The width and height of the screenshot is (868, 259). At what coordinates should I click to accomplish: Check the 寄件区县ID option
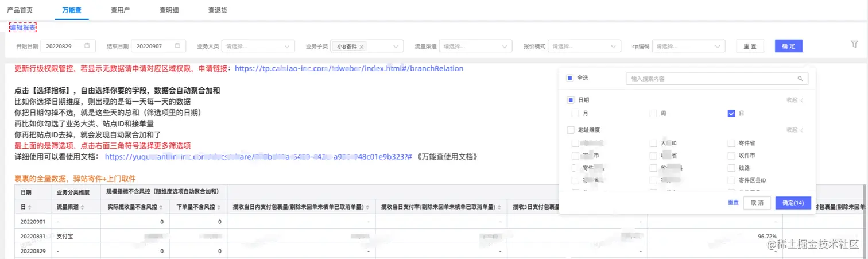point(731,180)
